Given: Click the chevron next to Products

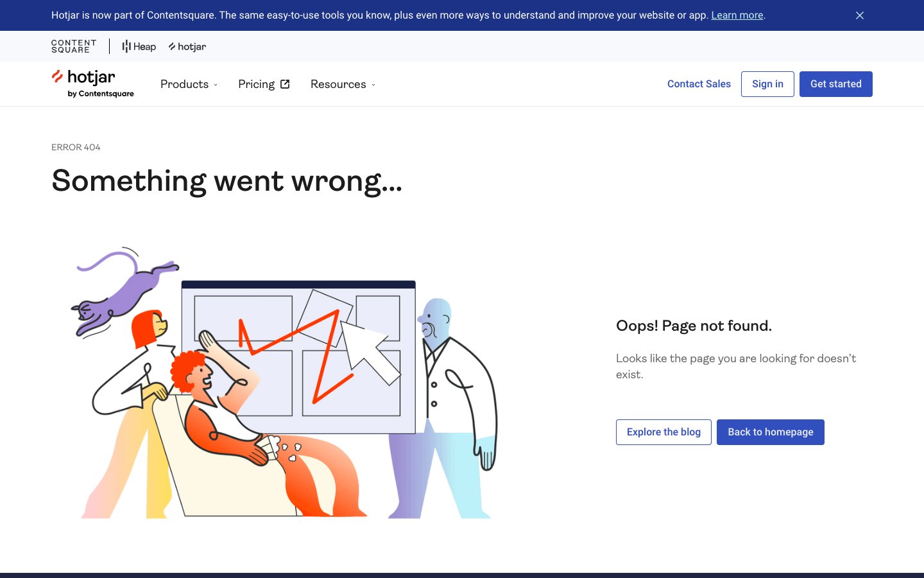Looking at the screenshot, I should (216, 85).
